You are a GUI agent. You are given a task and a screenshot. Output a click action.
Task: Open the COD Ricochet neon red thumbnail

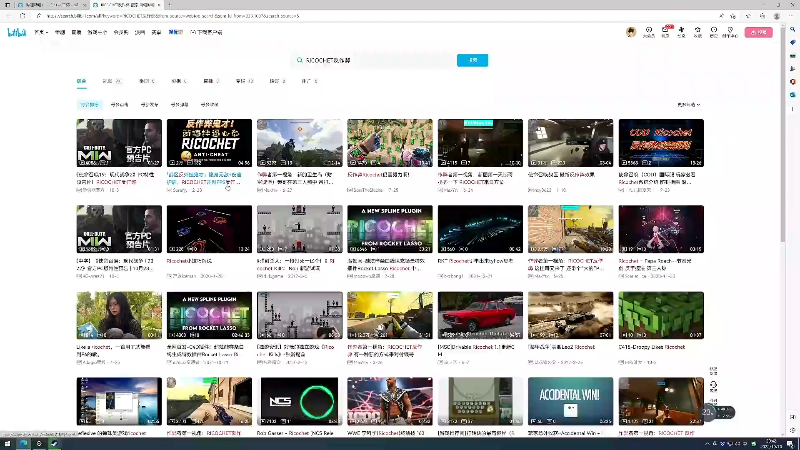tap(661, 143)
